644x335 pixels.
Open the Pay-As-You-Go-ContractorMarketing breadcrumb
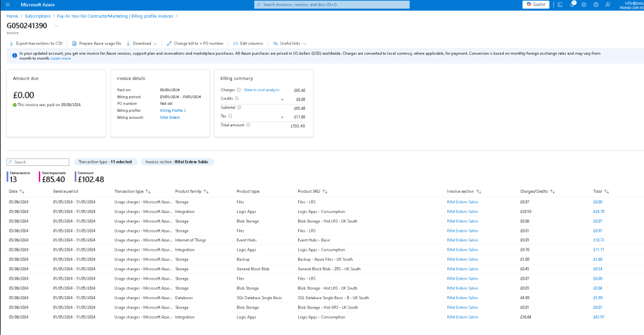[115, 16]
